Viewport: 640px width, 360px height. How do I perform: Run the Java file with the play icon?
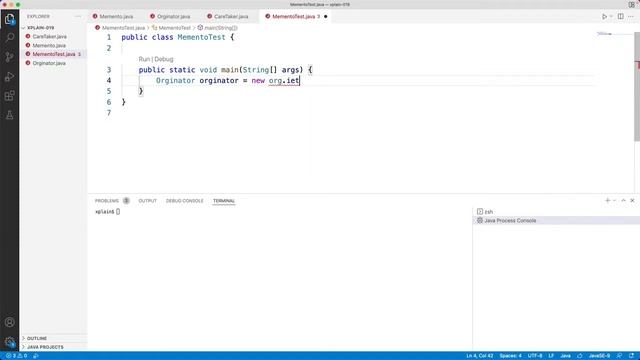point(604,16)
